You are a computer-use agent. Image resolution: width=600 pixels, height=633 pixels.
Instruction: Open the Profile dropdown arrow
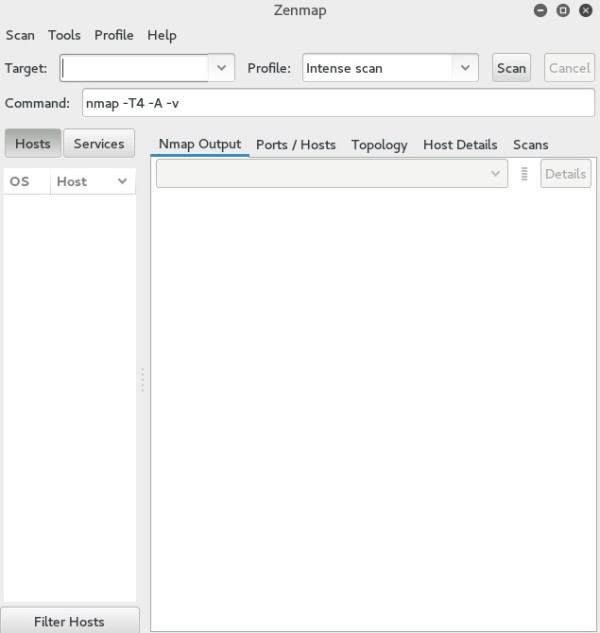click(x=464, y=68)
